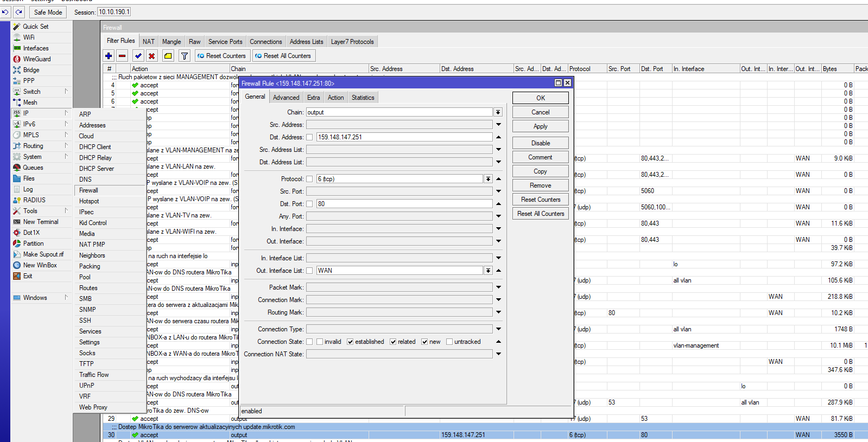Screen dimensions: 868x442
Task: Toggle the Dst. Port negate checkbox
Action: [309, 204]
